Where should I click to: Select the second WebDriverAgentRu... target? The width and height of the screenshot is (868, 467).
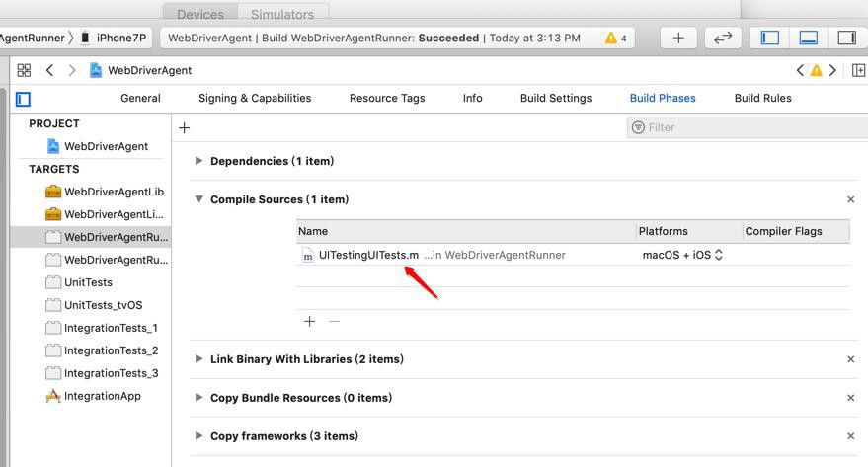[x=107, y=260]
